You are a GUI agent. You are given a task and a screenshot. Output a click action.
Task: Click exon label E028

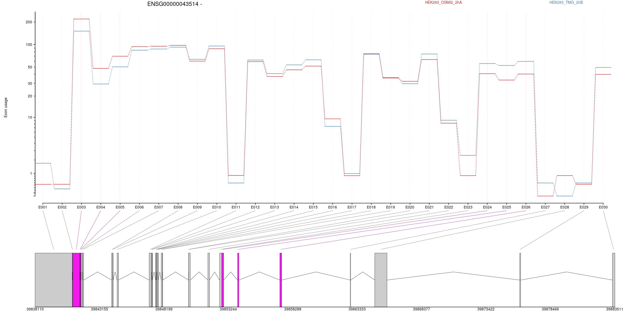coord(565,207)
